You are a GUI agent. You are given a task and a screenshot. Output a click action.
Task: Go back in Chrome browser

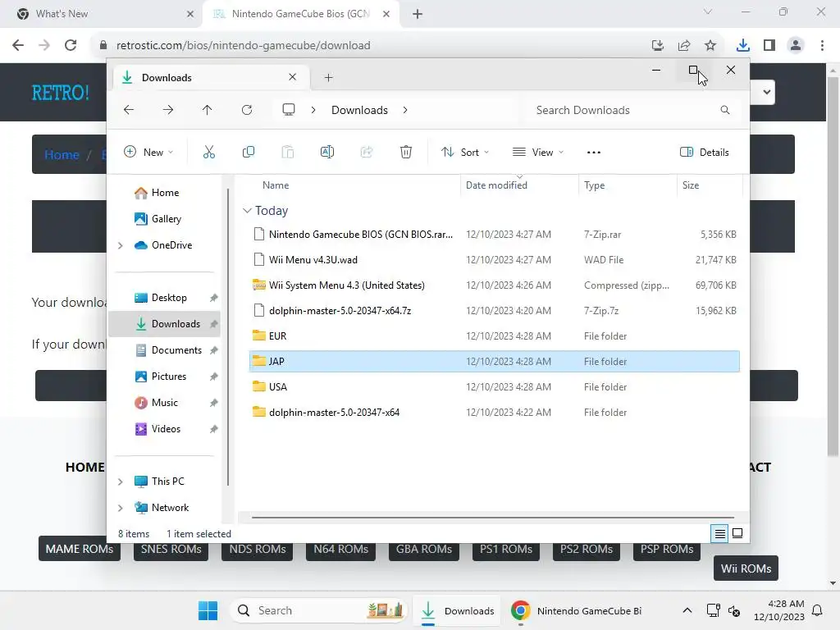click(x=18, y=45)
